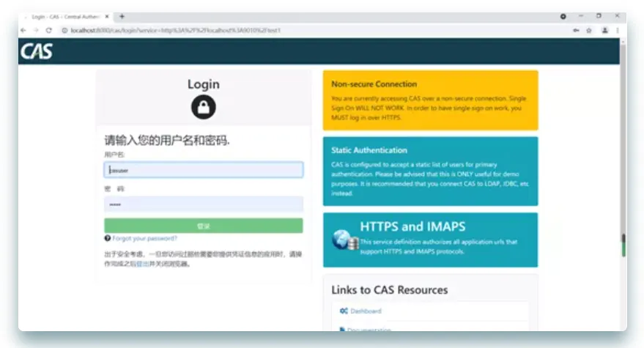Click the browser forward arrow

pyautogui.click(x=36, y=30)
